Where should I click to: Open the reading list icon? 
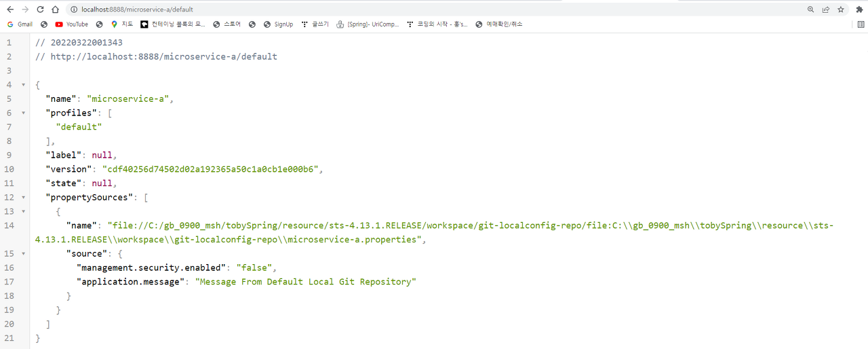point(861,24)
